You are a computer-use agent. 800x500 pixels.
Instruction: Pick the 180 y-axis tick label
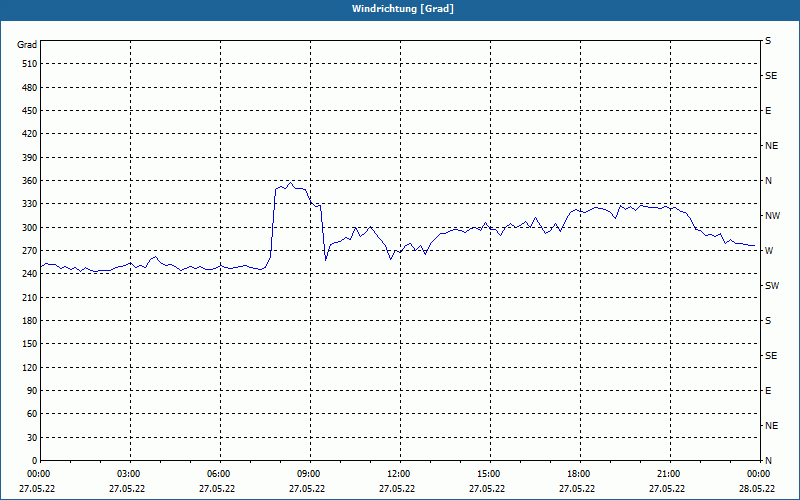(29, 321)
